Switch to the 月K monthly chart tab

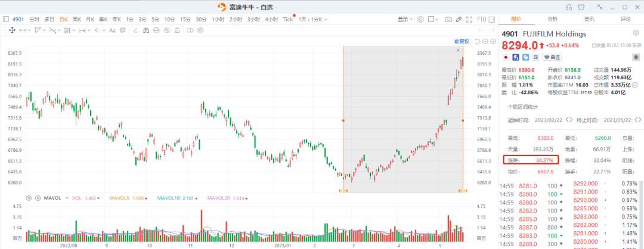coord(90,19)
